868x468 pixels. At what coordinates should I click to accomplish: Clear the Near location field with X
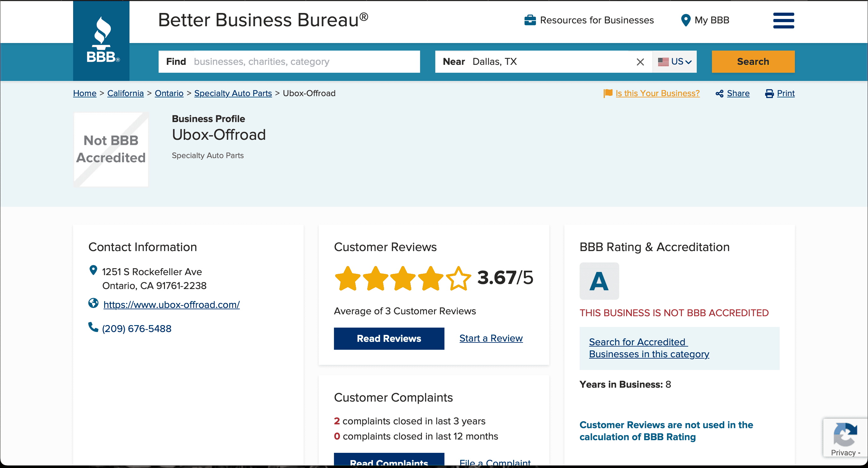640,62
